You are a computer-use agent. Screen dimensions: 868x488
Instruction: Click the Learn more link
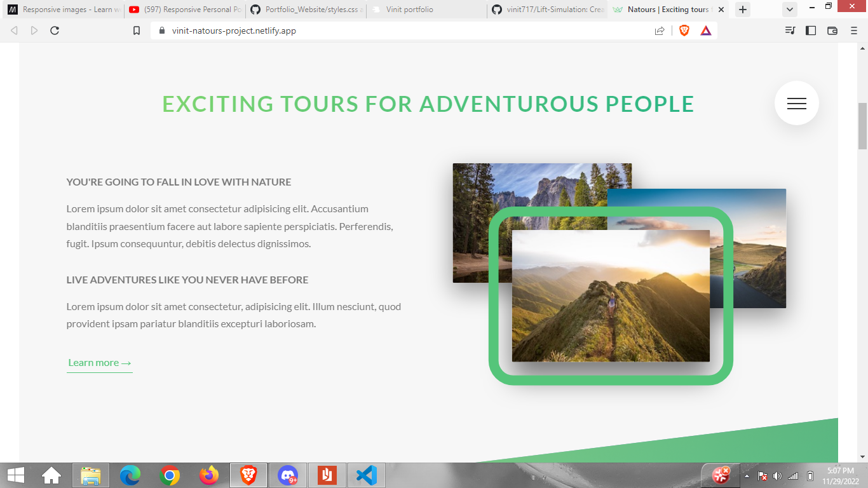click(x=100, y=363)
